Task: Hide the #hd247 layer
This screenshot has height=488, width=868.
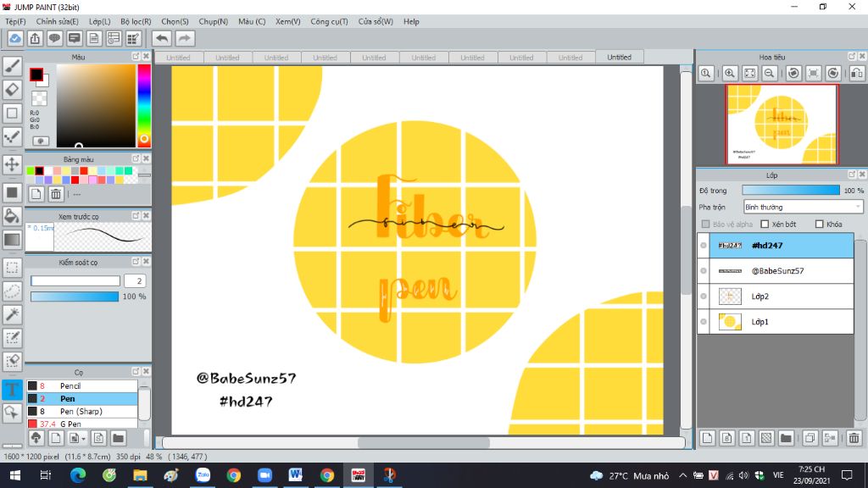Action: 704,245
